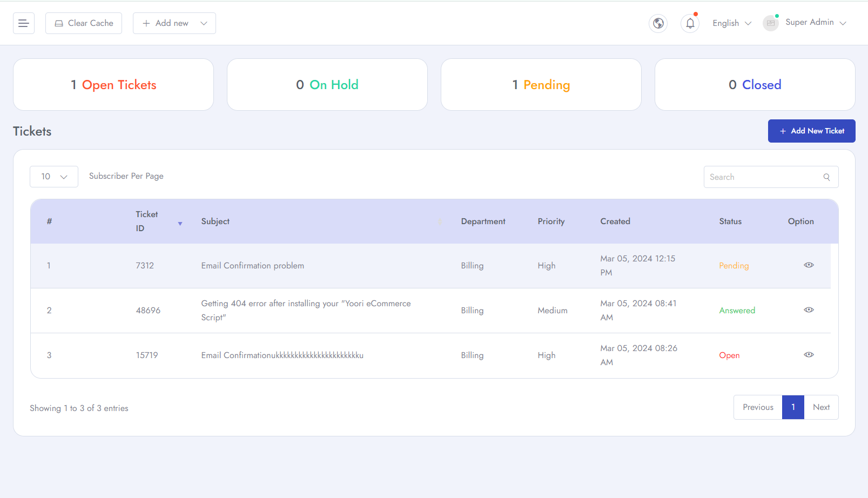The image size is (868, 498).
Task: Click the globe website icon
Action: coord(658,23)
